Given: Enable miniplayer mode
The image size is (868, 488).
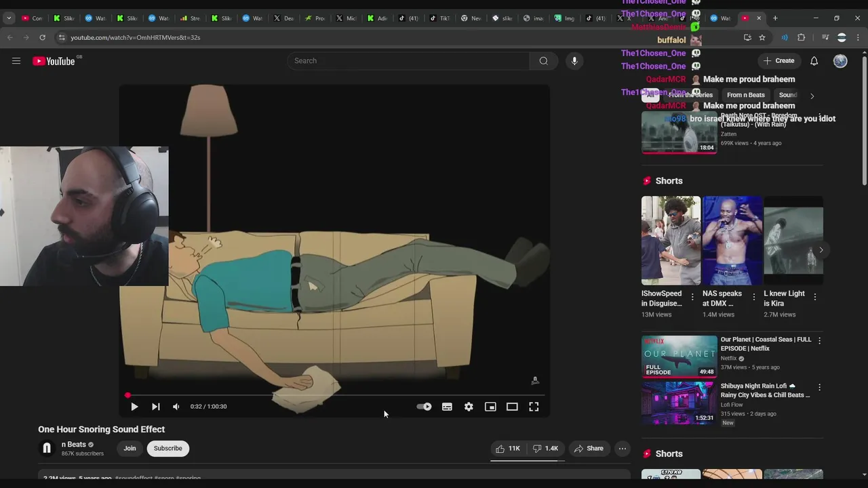Looking at the screenshot, I should coord(490,407).
